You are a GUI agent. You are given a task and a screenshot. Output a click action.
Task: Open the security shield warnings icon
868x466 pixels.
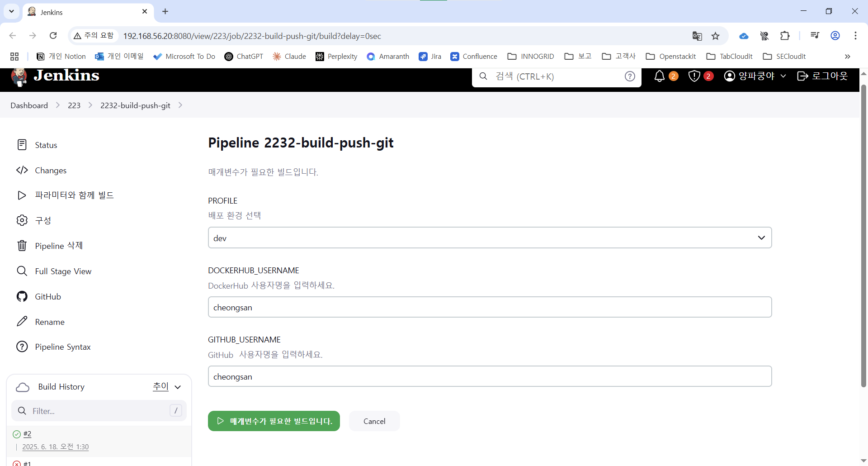pyautogui.click(x=694, y=76)
